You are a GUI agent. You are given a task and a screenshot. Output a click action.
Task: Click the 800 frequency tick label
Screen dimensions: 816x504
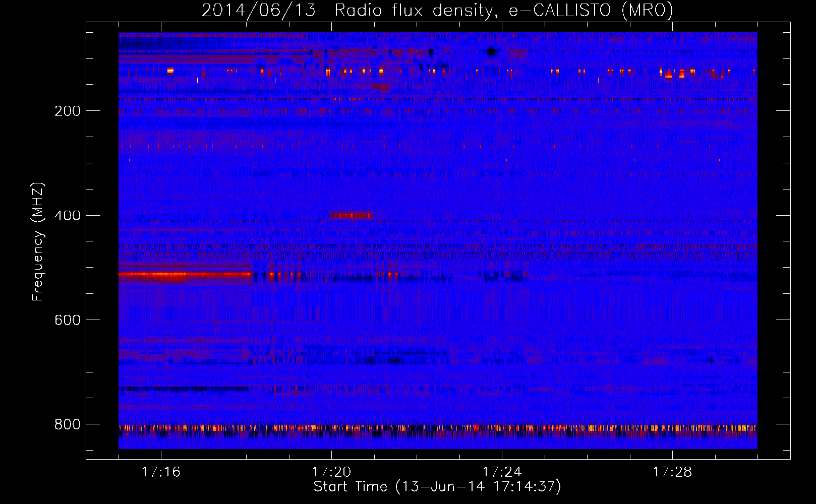tap(68, 425)
